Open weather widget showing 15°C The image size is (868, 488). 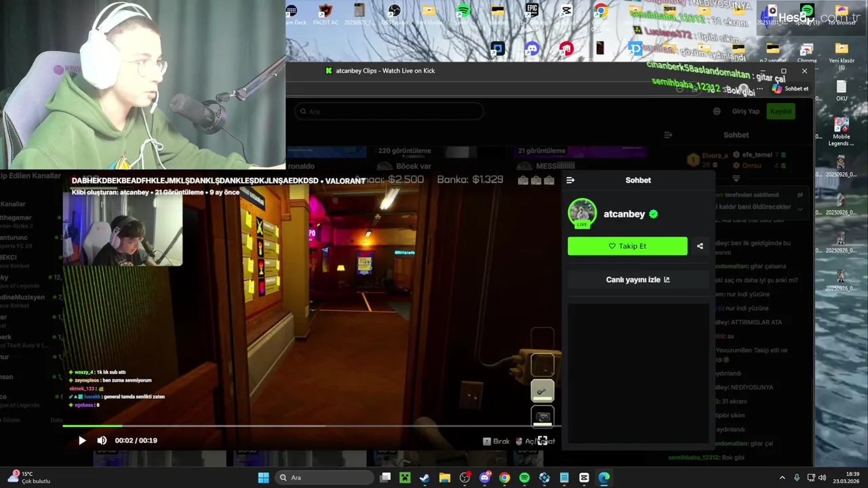(29, 478)
